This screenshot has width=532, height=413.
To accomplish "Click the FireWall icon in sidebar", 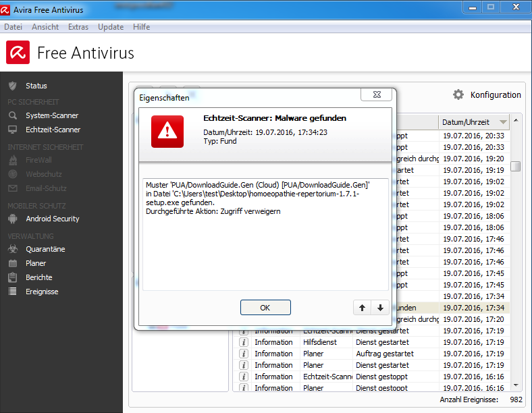I will [x=13, y=160].
